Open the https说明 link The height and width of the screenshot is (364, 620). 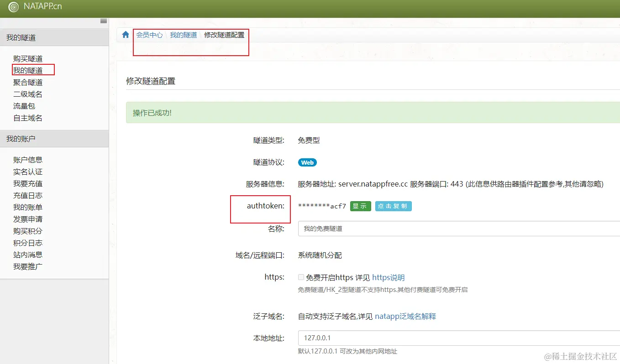(x=389, y=277)
